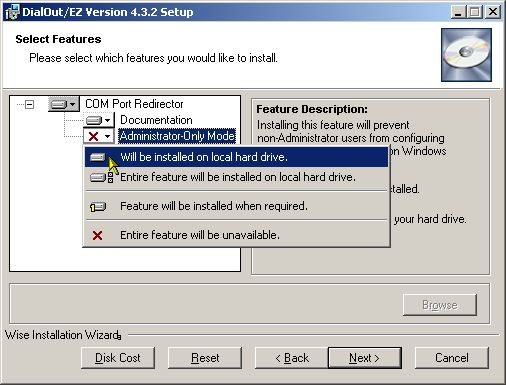Click the 'Feature Description:' heading
Screen dimensions: 506x385
312,109
